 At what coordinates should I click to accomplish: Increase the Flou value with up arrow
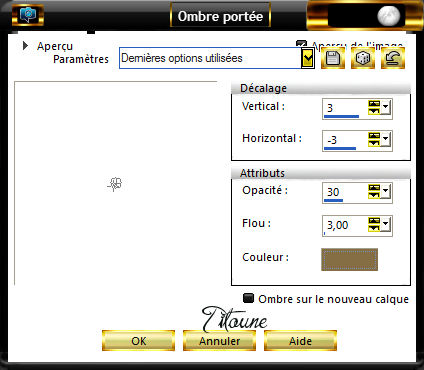coord(374,221)
